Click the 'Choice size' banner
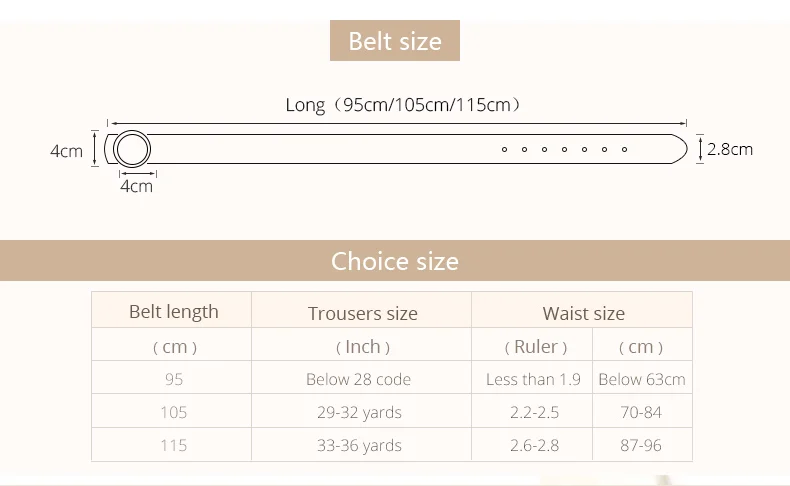Image resolution: width=790 pixels, height=486 pixels. pos(395,261)
